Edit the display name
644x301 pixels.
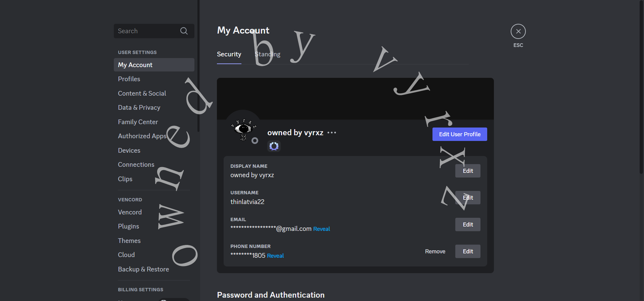pos(467,171)
